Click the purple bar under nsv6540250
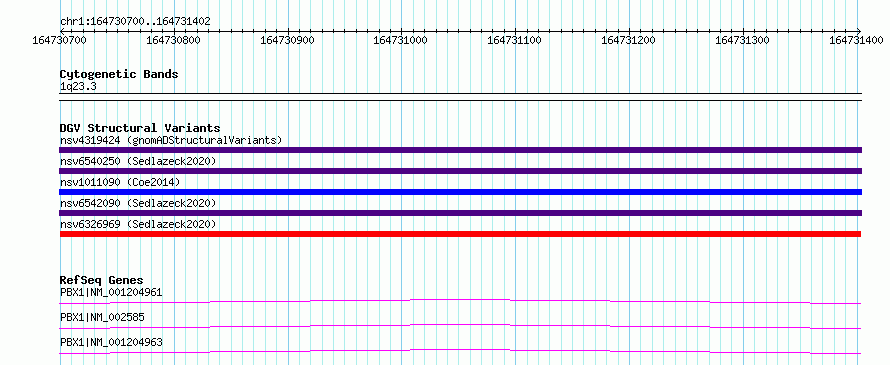 pos(460,171)
